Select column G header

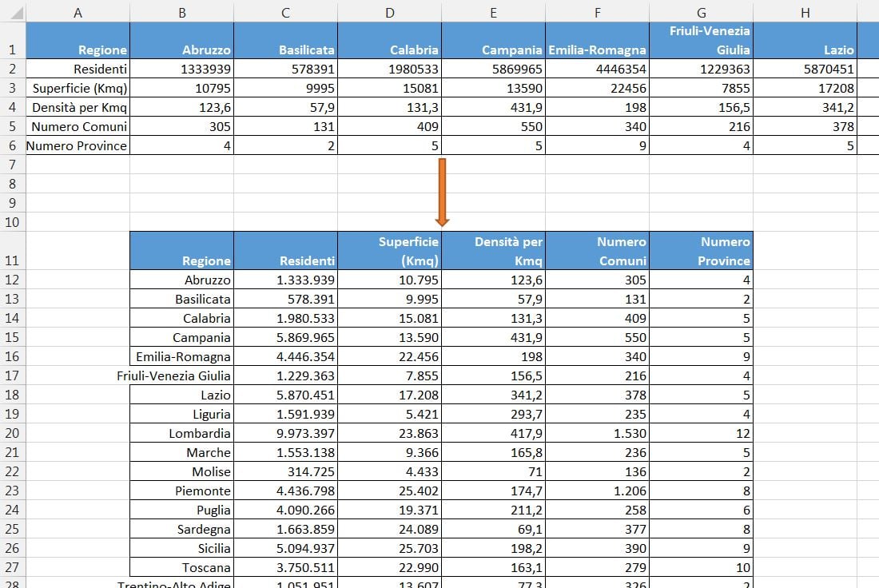pyautogui.click(x=702, y=12)
